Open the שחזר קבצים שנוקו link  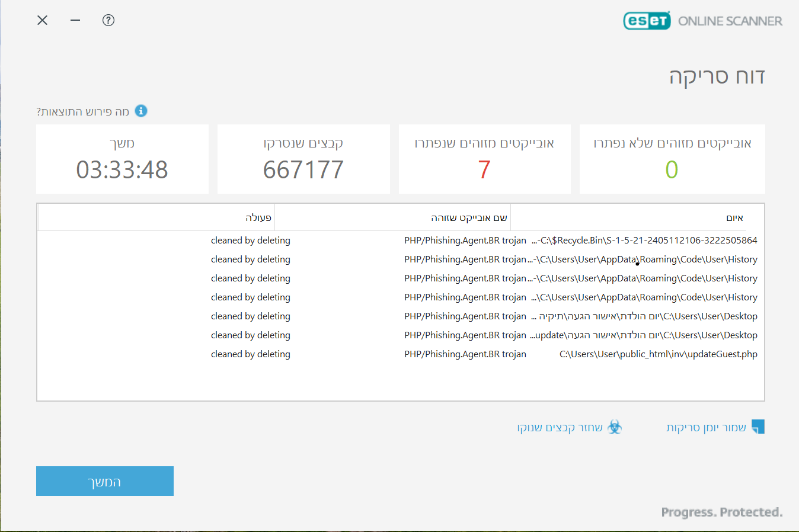560,428
